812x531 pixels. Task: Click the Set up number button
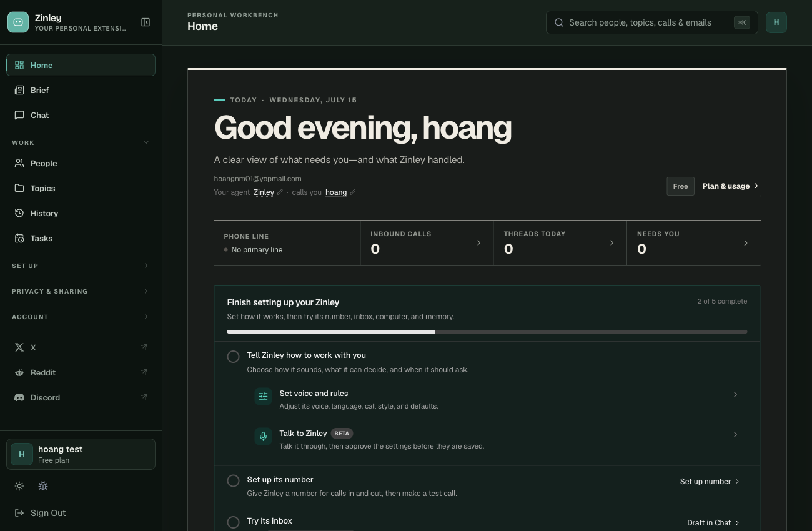tap(710, 482)
